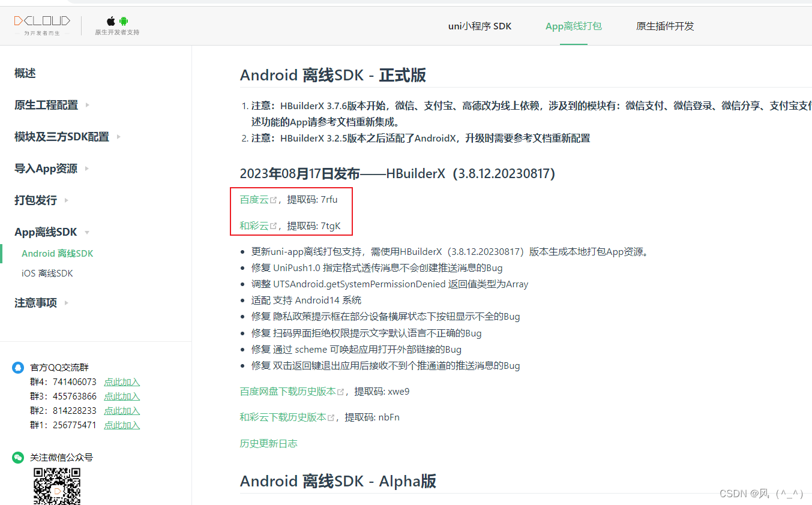Viewport: 812px width, 505px height.
Task: Click heading Android 离线SDK - Alpha版
Action: coord(338,481)
